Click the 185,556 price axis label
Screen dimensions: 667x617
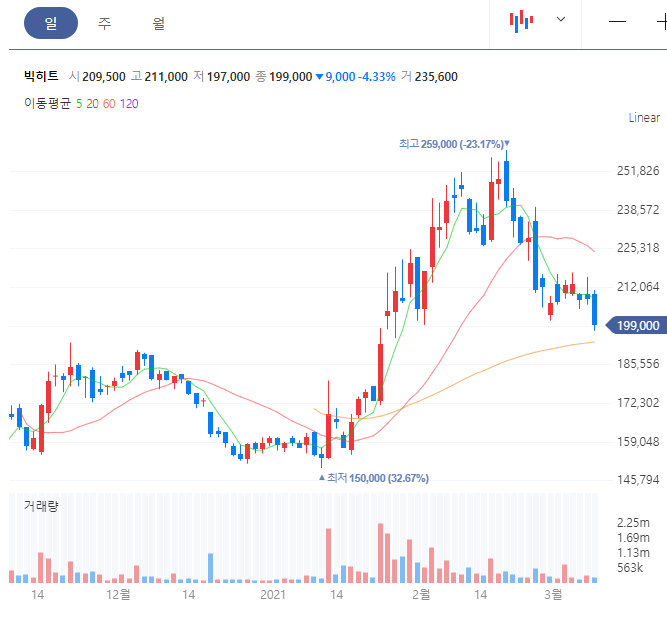tap(638, 364)
